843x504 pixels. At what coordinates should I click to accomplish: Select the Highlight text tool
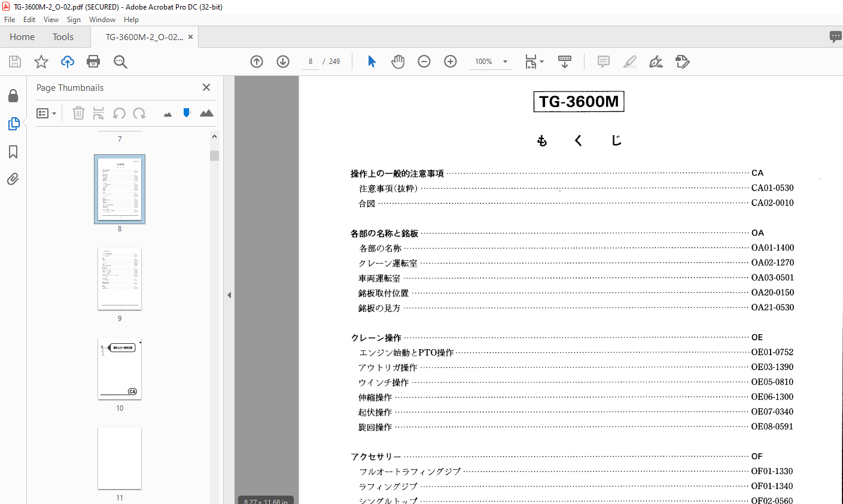pos(630,62)
